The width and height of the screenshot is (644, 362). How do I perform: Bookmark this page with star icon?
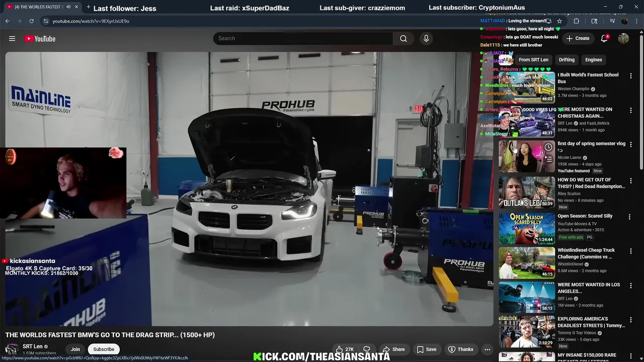point(559,21)
